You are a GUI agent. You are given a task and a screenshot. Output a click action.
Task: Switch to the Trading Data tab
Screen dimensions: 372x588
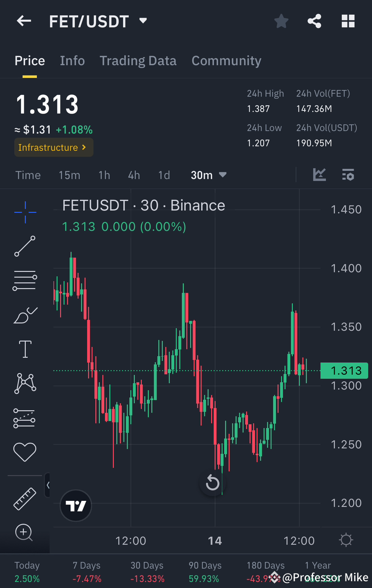click(138, 60)
